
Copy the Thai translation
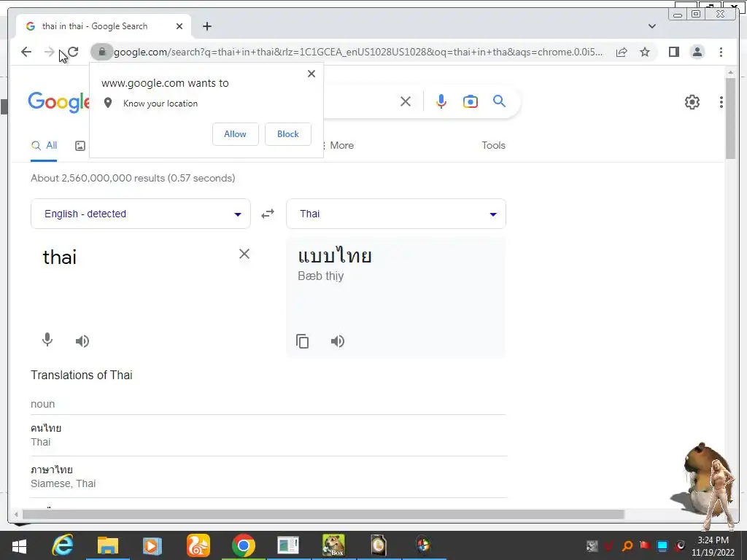303,341
